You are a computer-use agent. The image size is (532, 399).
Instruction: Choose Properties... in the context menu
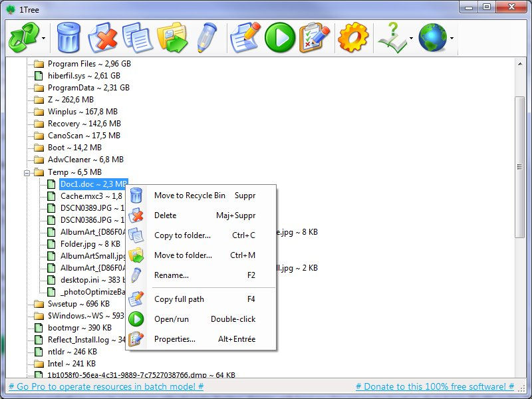(201, 339)
